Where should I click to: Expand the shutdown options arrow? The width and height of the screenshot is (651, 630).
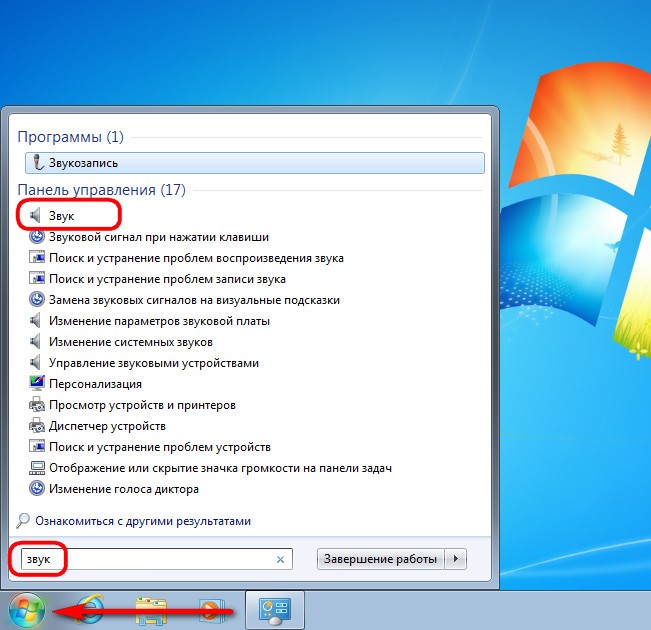coord(457,559)
